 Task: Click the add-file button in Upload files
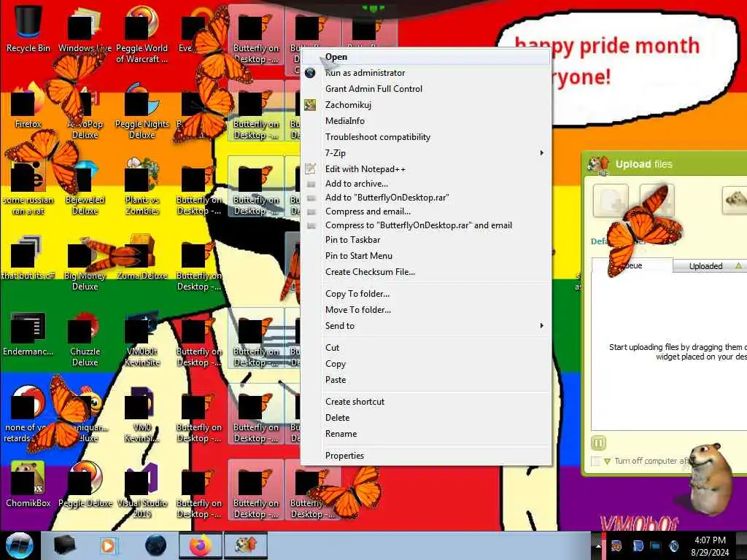[x=611, y=201]
